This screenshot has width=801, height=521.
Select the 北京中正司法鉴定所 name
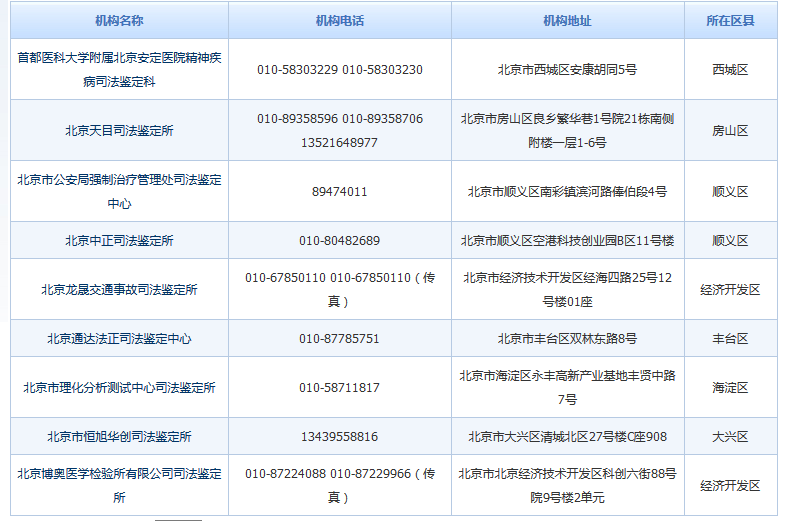coord(119,241)
